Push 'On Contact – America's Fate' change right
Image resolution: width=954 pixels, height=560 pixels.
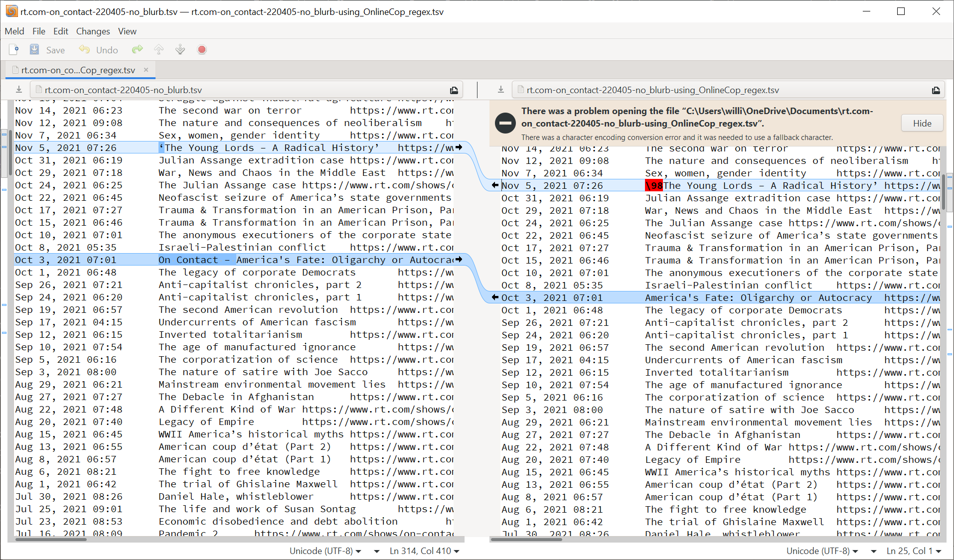coord(459,260)
